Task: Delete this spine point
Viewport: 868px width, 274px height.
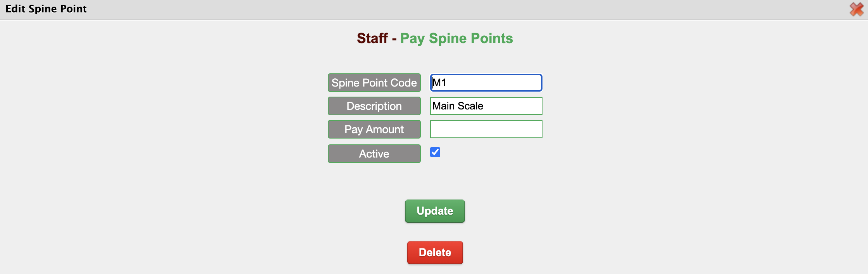Action: (435, 253)
